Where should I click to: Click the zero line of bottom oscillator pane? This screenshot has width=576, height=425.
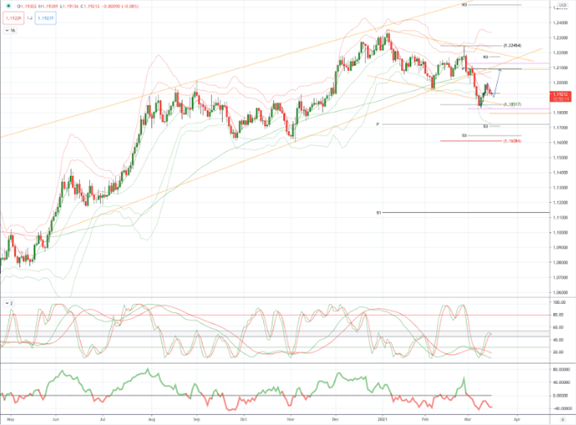(x=275, y=396)
